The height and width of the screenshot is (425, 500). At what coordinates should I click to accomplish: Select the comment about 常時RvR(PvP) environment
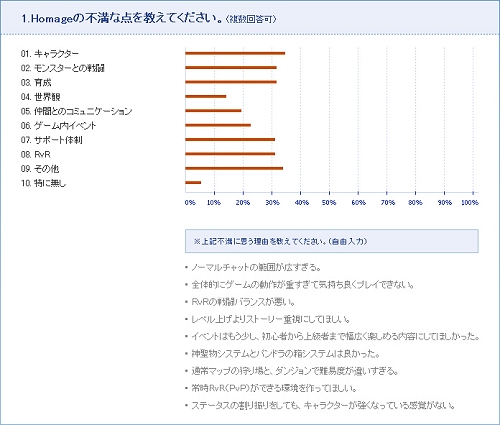274,388
